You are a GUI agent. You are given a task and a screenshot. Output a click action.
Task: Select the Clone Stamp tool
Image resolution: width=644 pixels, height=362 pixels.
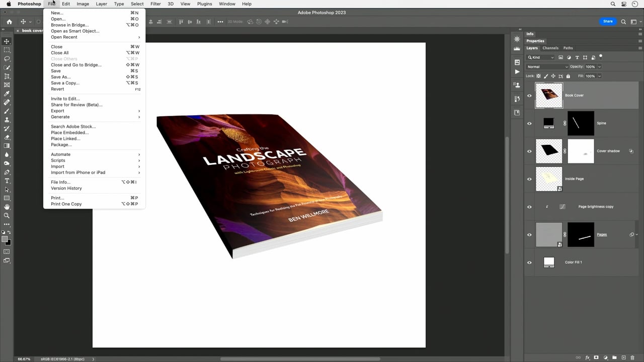(x=7, y=120)
